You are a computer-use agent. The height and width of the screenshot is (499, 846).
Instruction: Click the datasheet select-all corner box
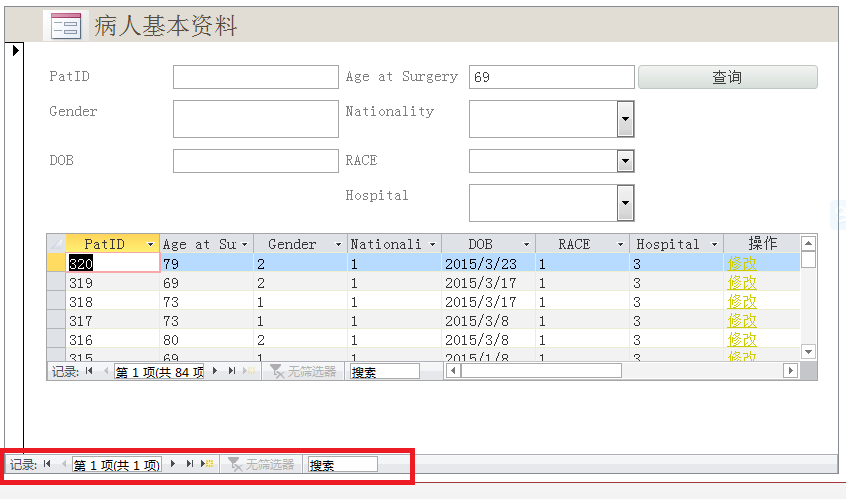(x=56, y=244)
